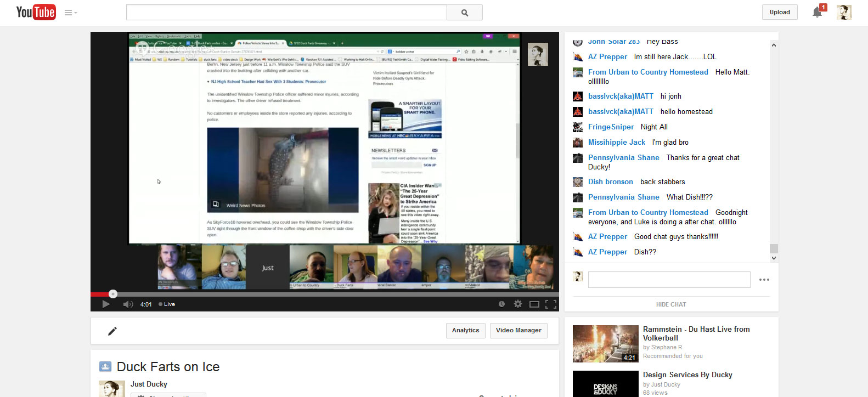Open chat options three-dot menu

pyautogui.click(x=764, y=280)
